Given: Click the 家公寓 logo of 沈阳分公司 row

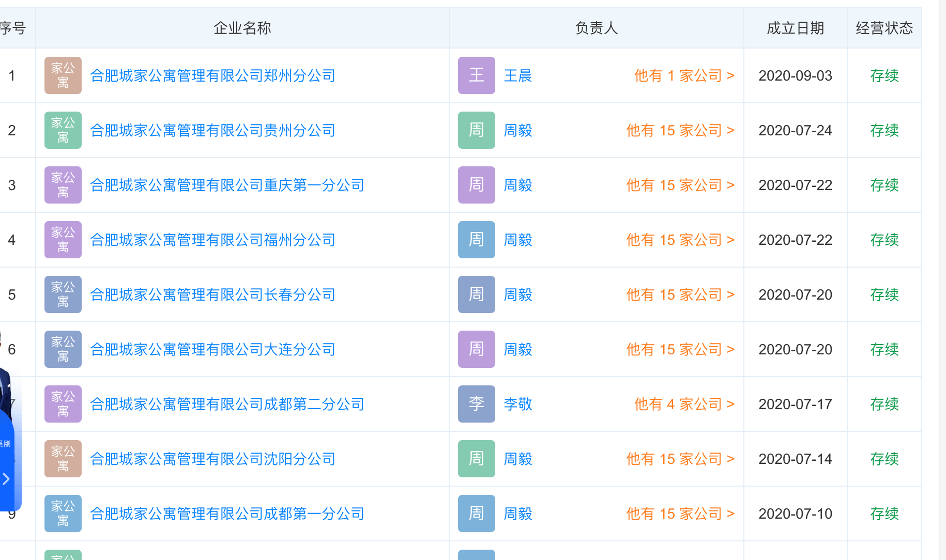Looking at the screenshot, I should 63,459.
